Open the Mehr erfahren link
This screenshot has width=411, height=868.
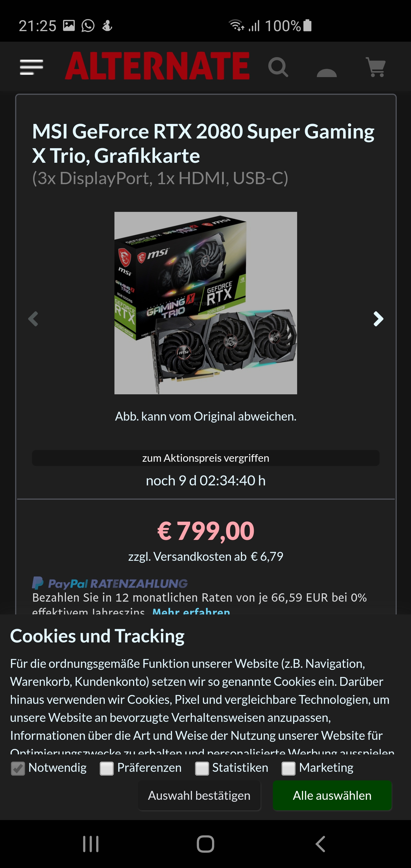[x=191, y=610]
